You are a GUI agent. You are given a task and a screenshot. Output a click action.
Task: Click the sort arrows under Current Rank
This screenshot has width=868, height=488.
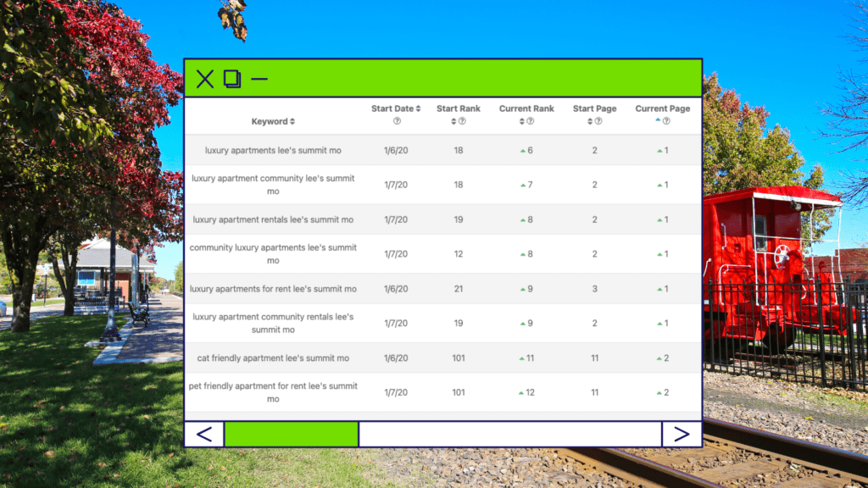click(x=522, y=121)
